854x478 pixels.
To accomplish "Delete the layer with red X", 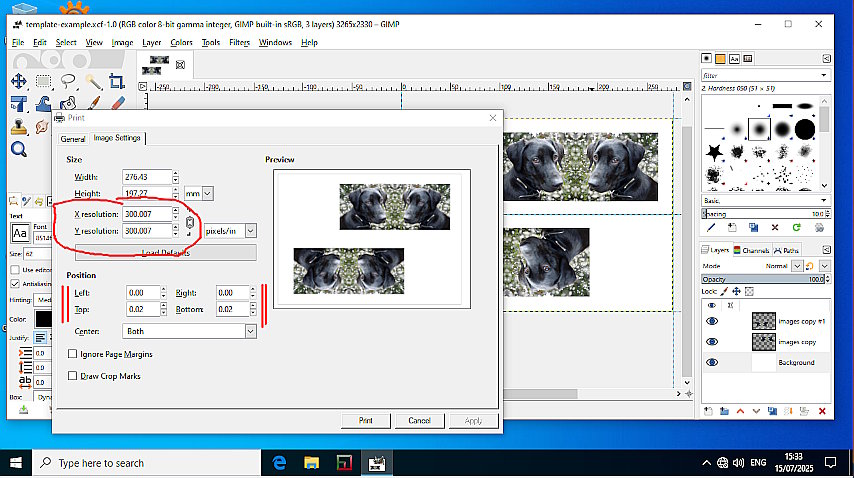I will pos(822,411).
